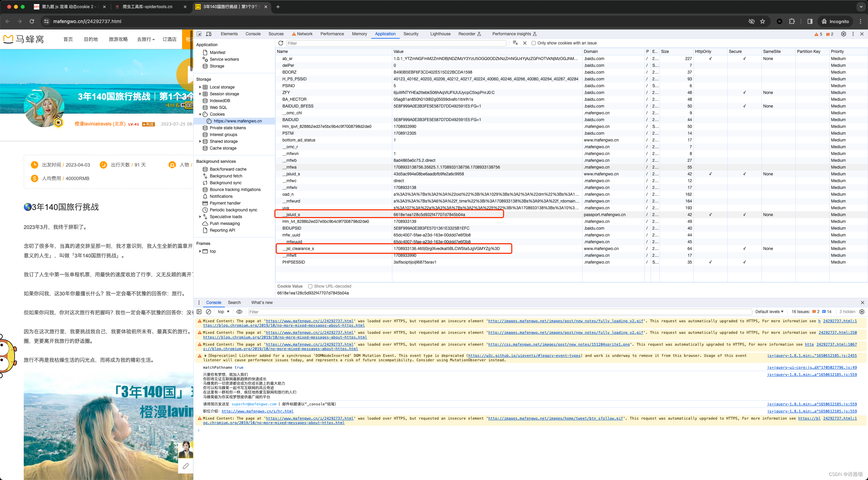This screenshot has height=480, width=868.
Task: Refresh the cookies table
Action: click(281, 43)
